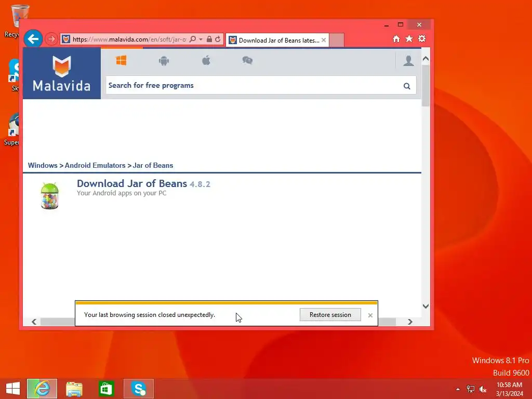Click the Restore session button
Screen dimensions: 532x399
tap(330, 314)
